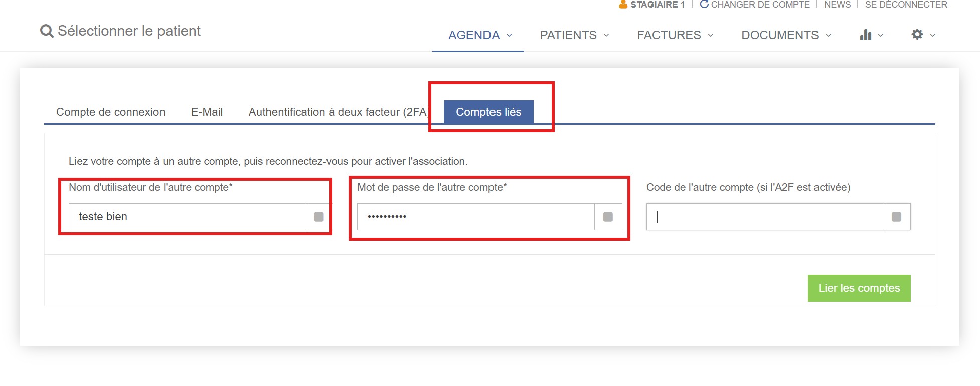Focus the Nom d'utilisateur de l'autre compte field
Screen dimensions: 980x386
point(187,217)
